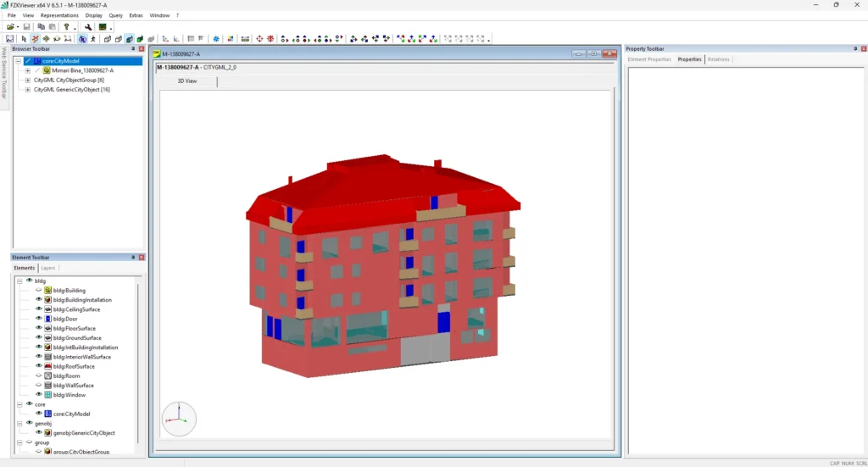This screenshot has height=467, width=868.
Task: Click the axis orientation gizmo in 3D view
Action: pos(179,419)
